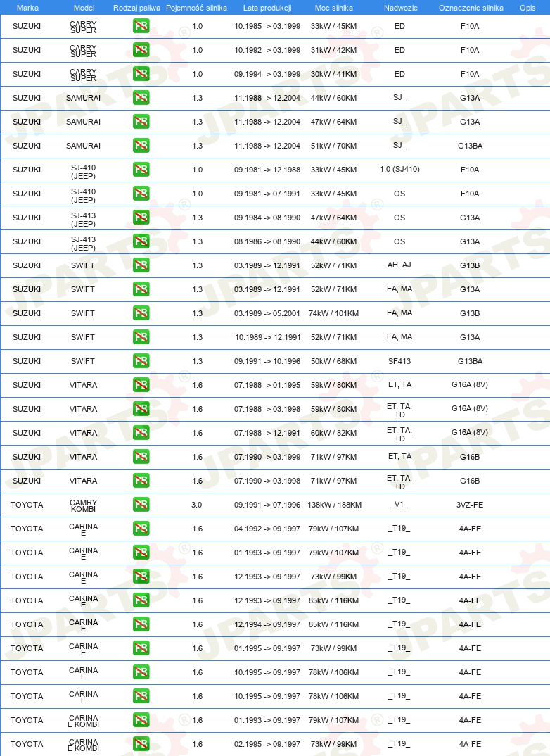Click fuel icon in CARRY SUPER 33kW / 45KM row
The height and width of the screenshot is (756, 550).
click(141, 26)
